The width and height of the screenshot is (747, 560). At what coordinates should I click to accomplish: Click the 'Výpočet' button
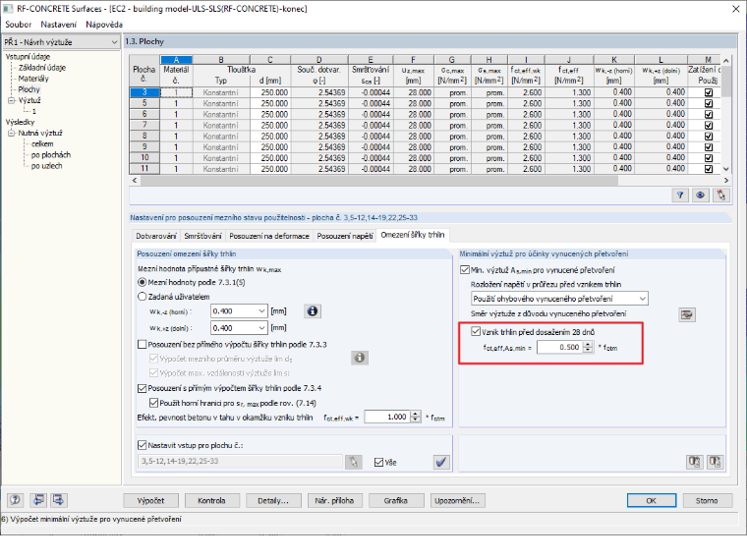pyautogui.click(x=150, y=501)
